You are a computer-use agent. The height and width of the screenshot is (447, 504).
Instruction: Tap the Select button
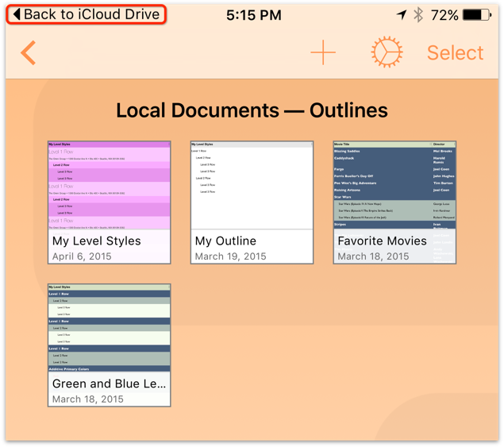point(455,52)
